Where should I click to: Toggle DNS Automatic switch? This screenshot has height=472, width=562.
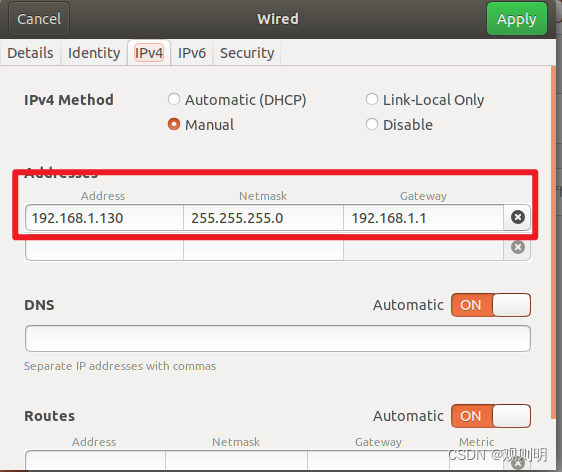click(491, 305)
